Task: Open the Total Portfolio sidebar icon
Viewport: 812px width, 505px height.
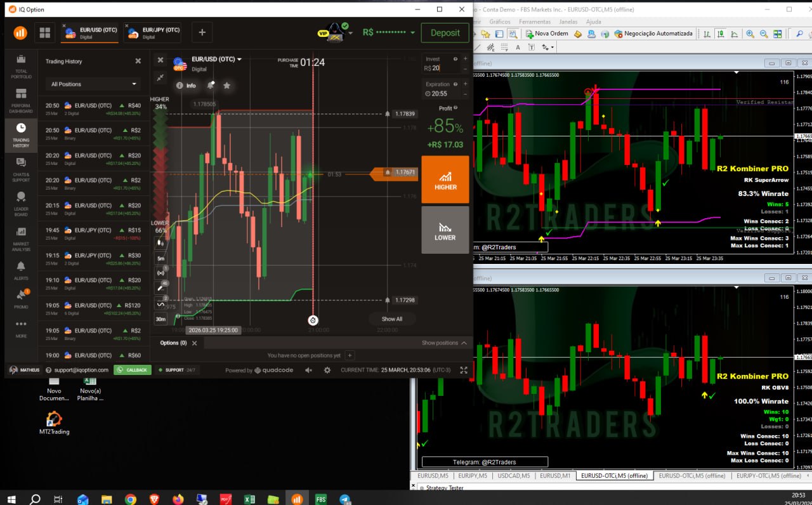Action: point(21,66)
